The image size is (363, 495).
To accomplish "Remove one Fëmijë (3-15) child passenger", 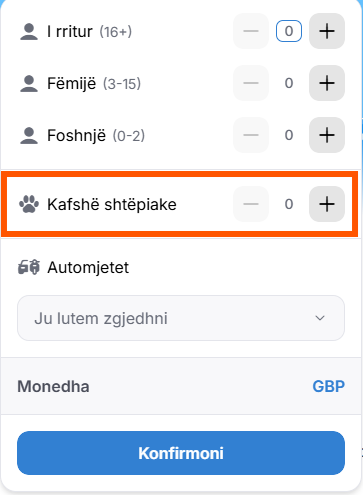I will (251, 83).
